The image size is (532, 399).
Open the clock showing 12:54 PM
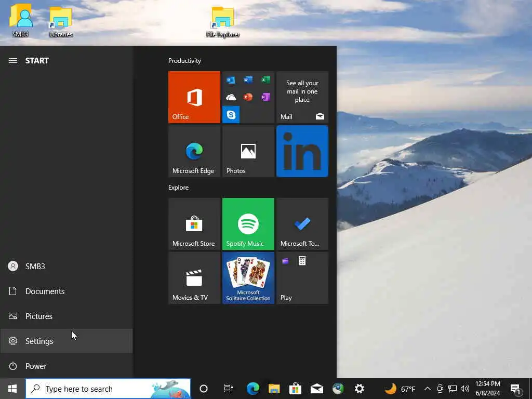click(x=488, y=389)
